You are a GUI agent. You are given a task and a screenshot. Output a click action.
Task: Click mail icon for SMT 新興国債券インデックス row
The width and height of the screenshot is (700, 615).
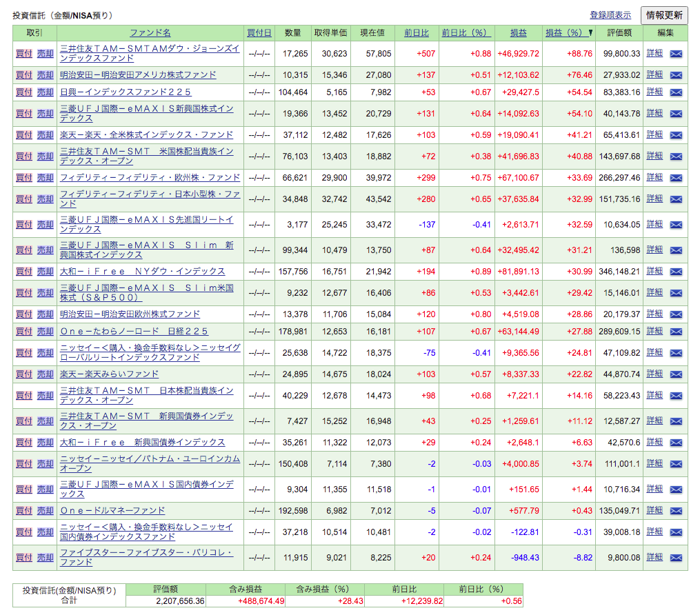[x=677, y=421]
